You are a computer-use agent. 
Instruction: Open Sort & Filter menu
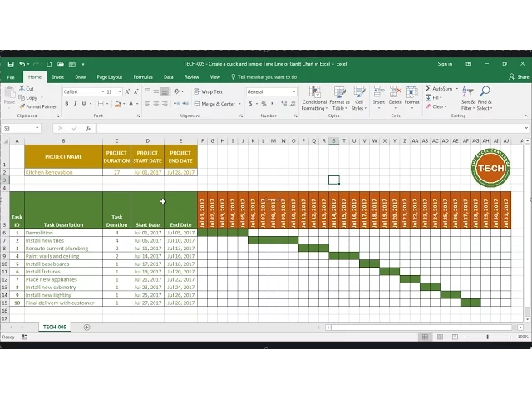tap(467, 98)
